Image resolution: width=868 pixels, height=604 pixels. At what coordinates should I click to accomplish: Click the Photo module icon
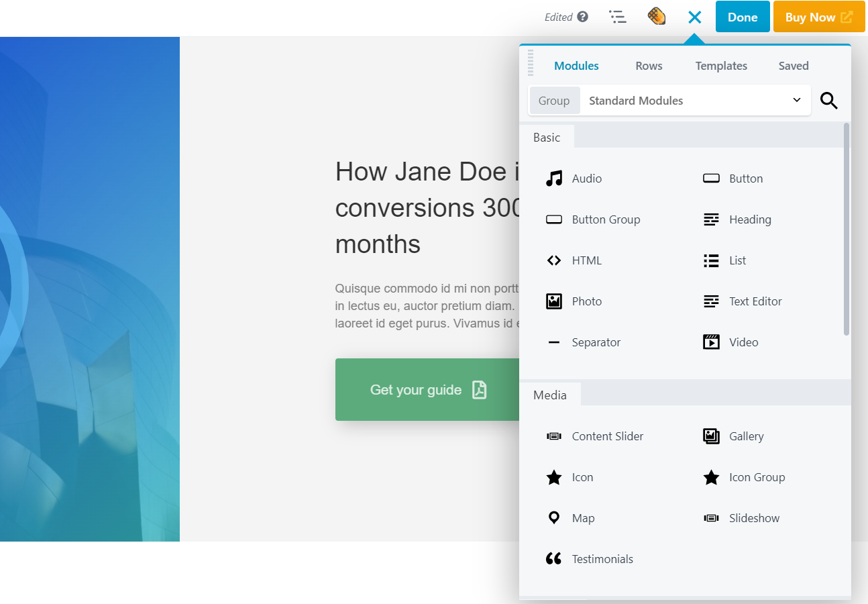point(554,301)
